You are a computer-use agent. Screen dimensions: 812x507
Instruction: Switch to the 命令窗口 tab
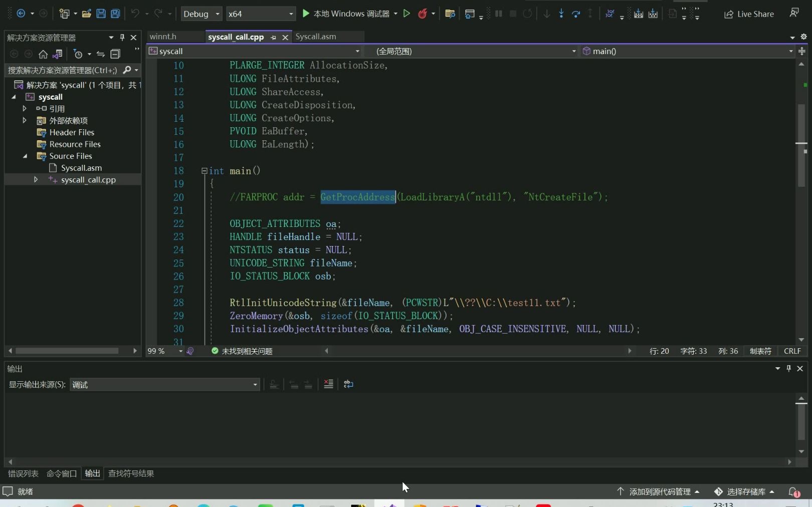click(x=61, y=473)
